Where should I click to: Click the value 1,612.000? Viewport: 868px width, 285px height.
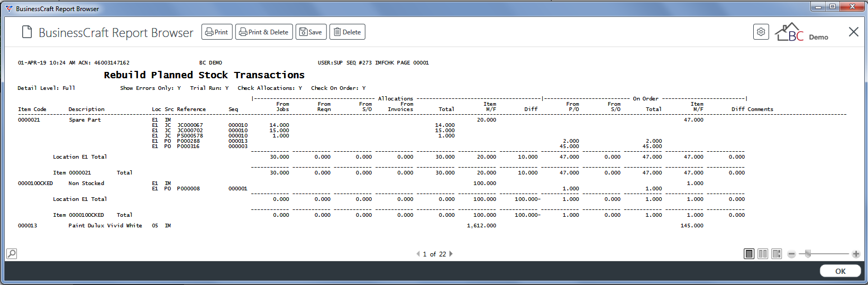481,226
